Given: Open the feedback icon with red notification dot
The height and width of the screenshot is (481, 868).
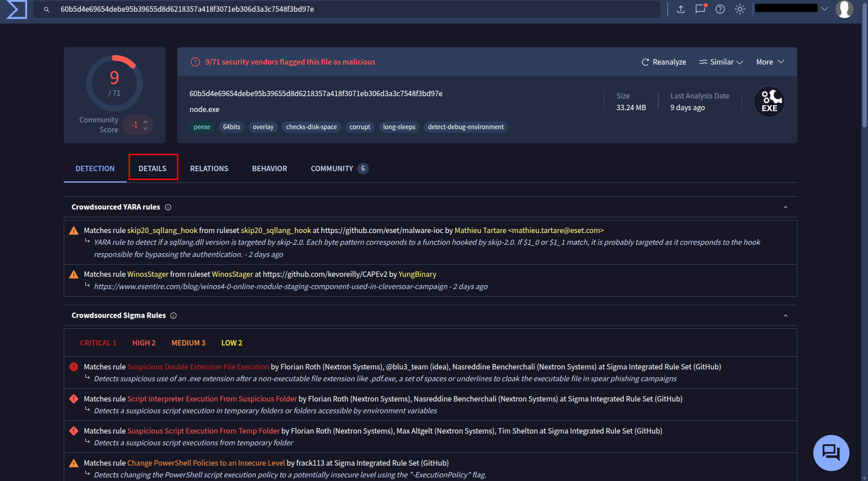Looking at the screenshot, I should [700, 9].
